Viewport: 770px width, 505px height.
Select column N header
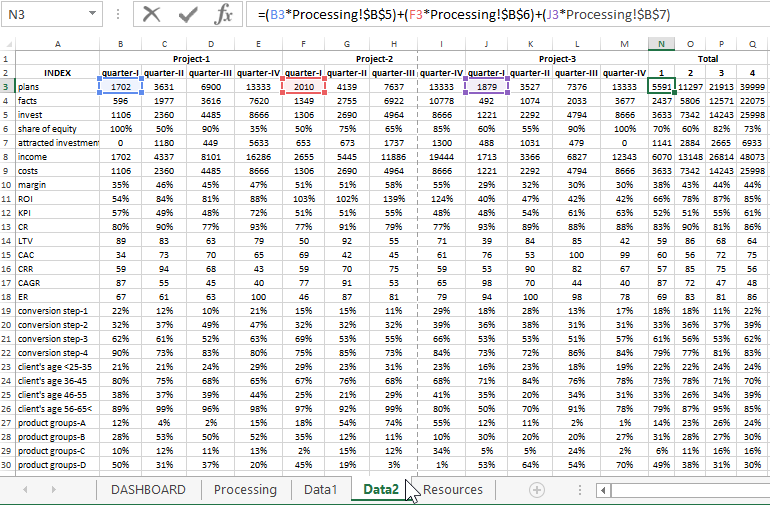661,44
